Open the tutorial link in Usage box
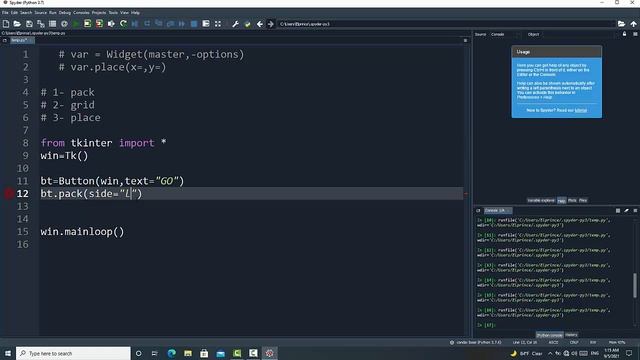Screen dimensions: 640x360 point(580,110)
